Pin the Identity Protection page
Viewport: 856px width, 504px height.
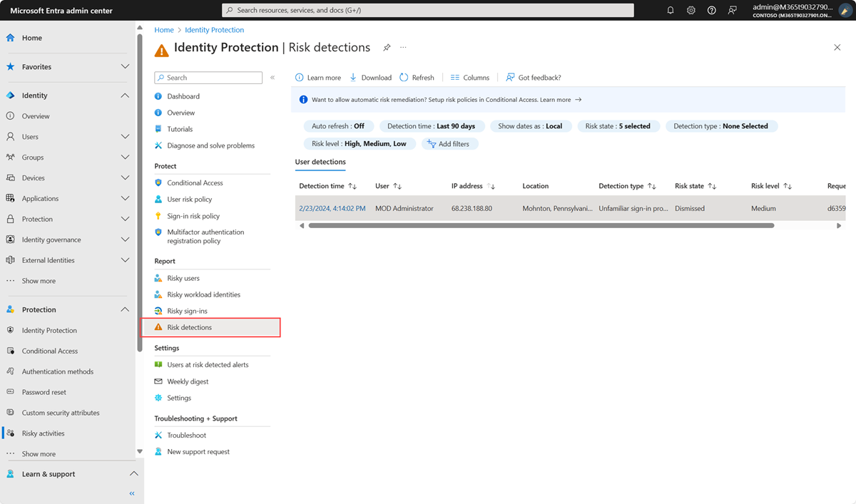387,48
